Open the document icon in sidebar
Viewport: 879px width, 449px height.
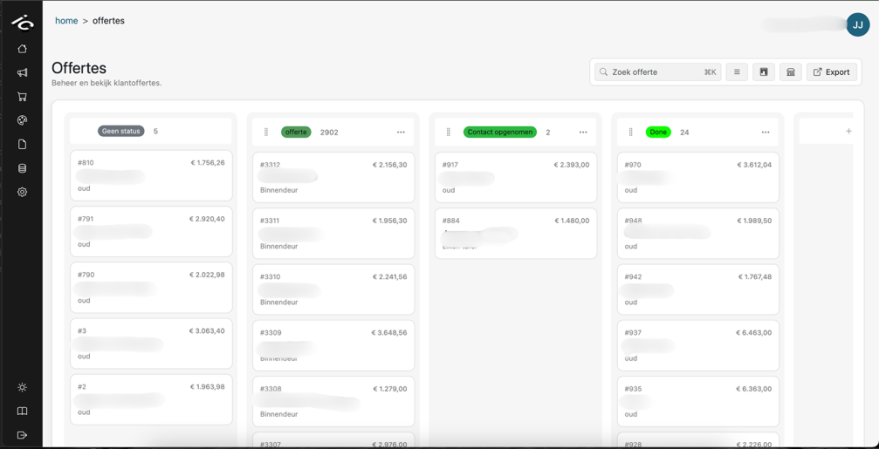(22, 145)
